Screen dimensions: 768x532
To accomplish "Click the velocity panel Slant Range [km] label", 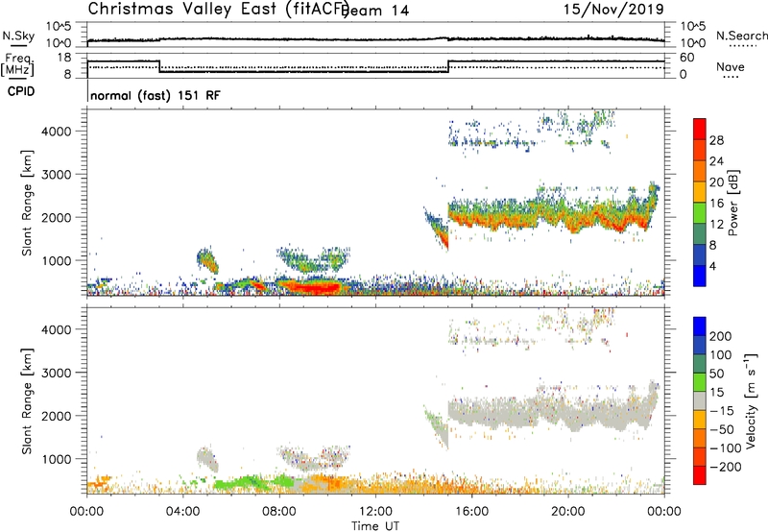I will click(x=27, y=400).
